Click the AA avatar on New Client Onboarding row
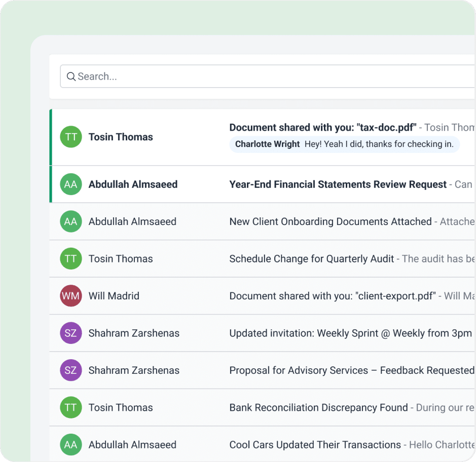Viewport: 476px width, 462px height. (x=71, y=221)
